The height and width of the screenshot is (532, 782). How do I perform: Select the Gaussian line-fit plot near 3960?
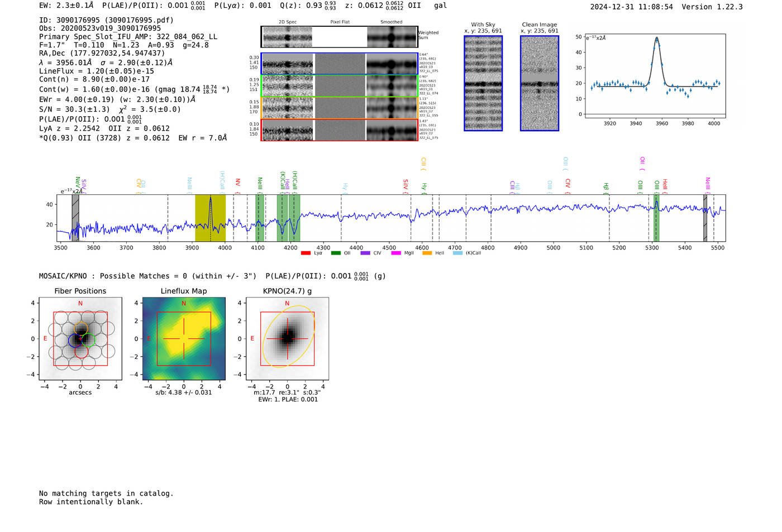point(655,76)
